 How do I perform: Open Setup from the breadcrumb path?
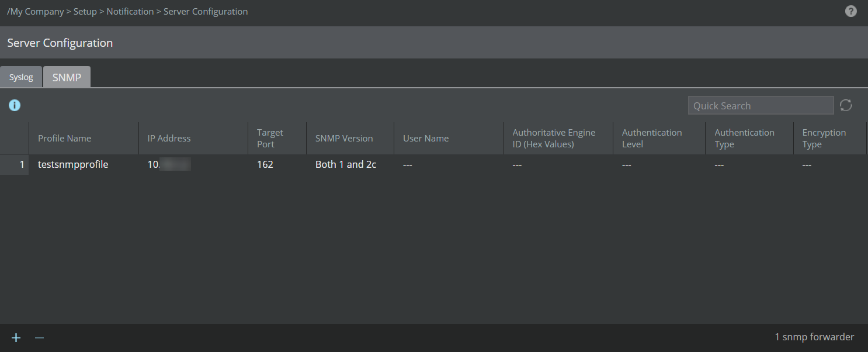(x=85, y=12)
